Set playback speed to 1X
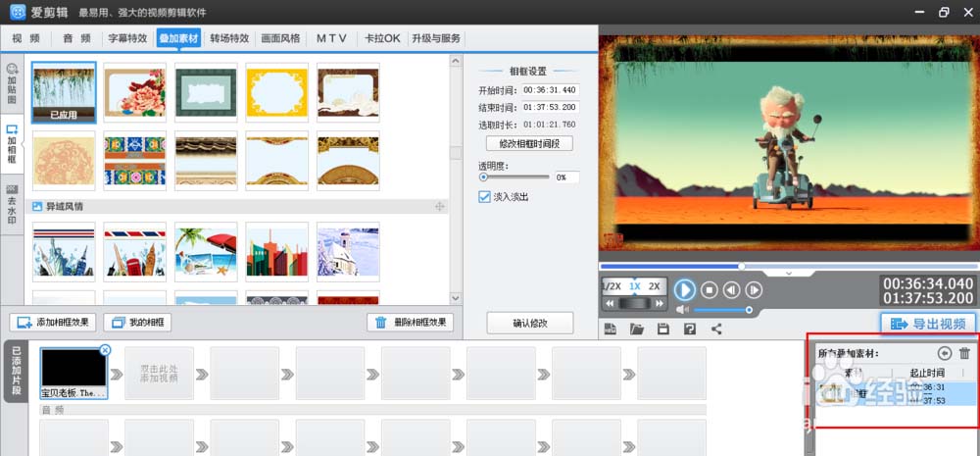The image size is (980, 456). [635, 286]
